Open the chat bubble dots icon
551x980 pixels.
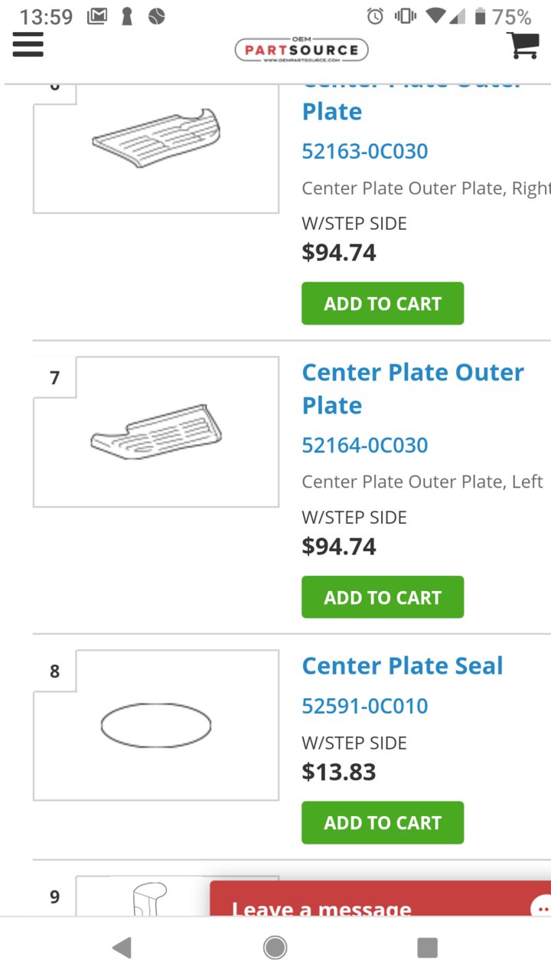click(x=542, y=908)
